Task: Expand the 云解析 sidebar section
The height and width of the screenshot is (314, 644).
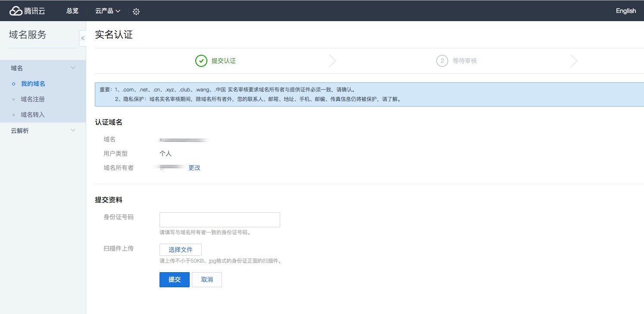Action: [73, 130]
